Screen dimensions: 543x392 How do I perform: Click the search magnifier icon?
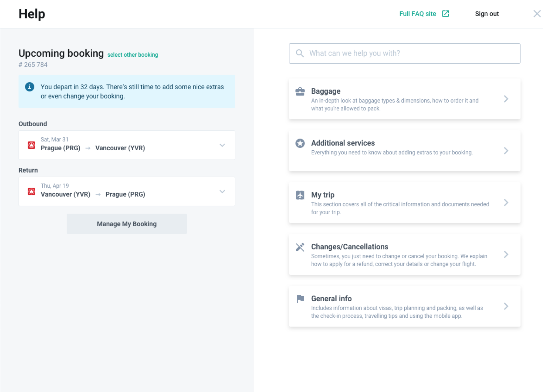(300, 53)
